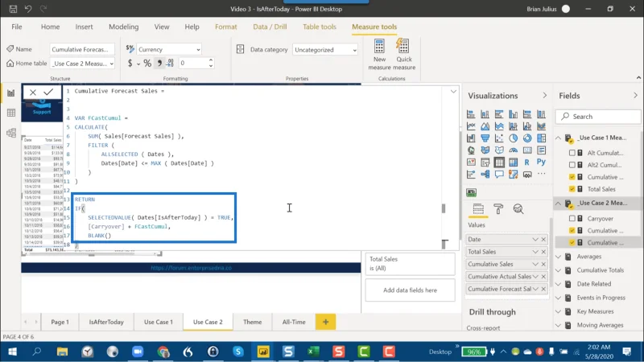Screen dimensions: 644x362
Task: Cancel the formula edit with X
Action: [x=33, y=93]
